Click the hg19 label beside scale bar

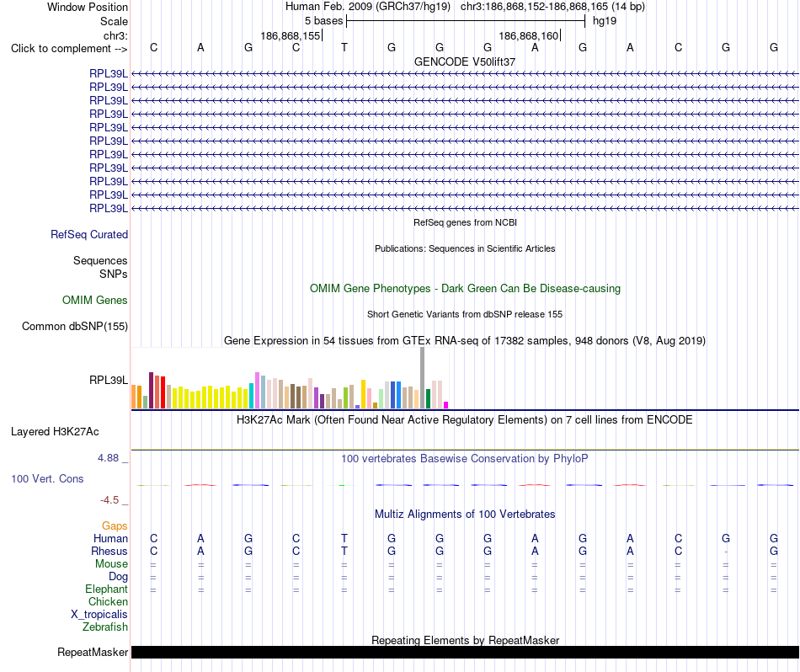[605, 21]
